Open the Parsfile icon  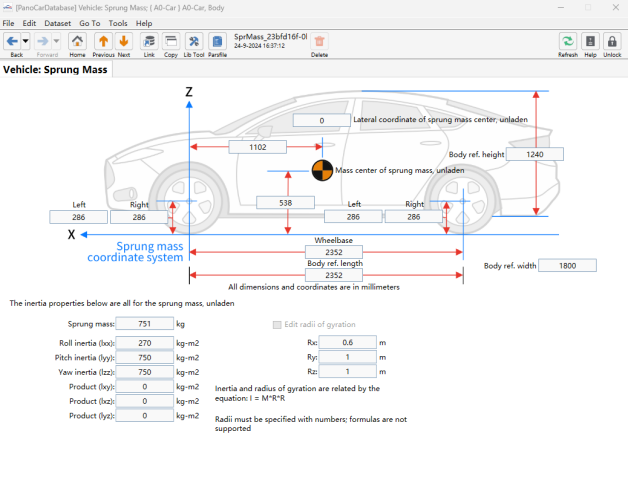point(217,41)
